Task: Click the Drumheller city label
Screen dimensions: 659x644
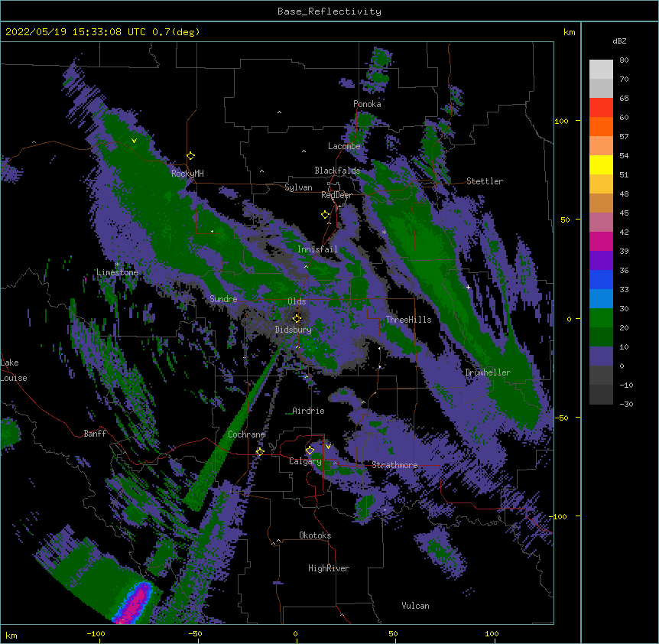Action: [488, 372]
